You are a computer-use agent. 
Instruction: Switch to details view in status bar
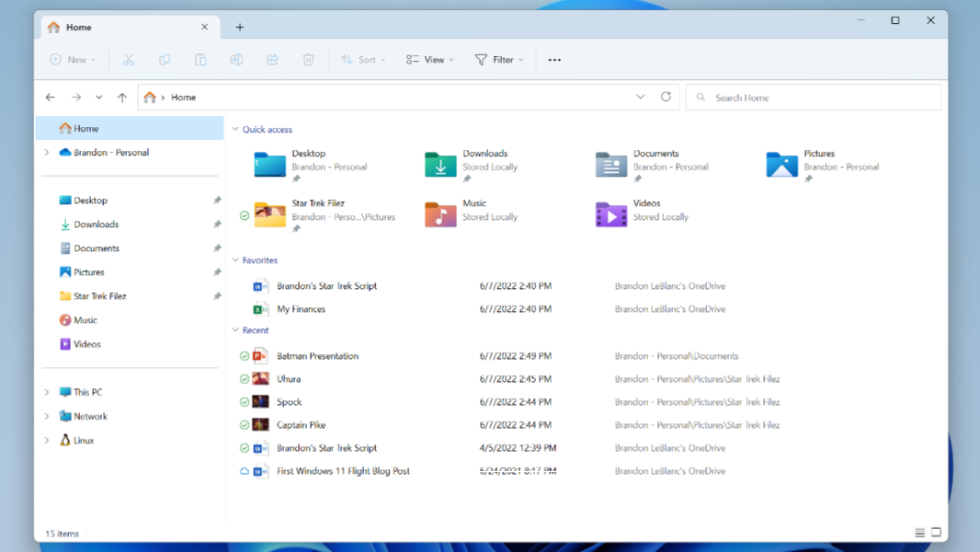(919, 533)
